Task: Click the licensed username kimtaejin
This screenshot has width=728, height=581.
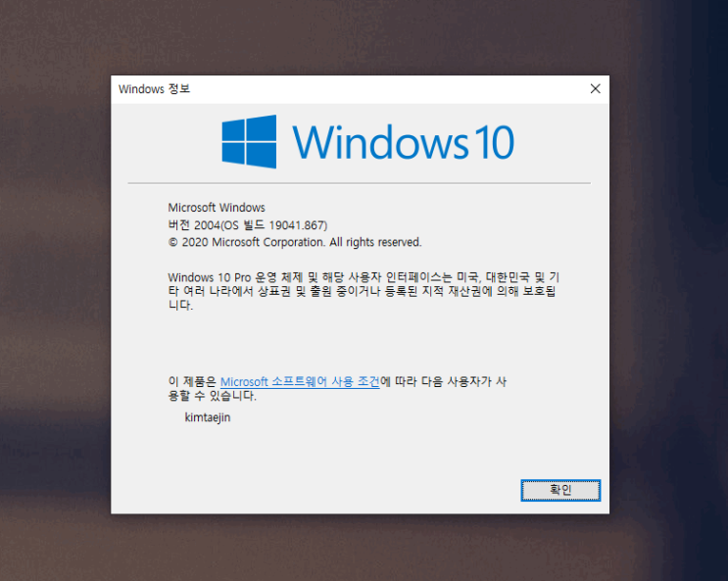Action: (208, 417)
